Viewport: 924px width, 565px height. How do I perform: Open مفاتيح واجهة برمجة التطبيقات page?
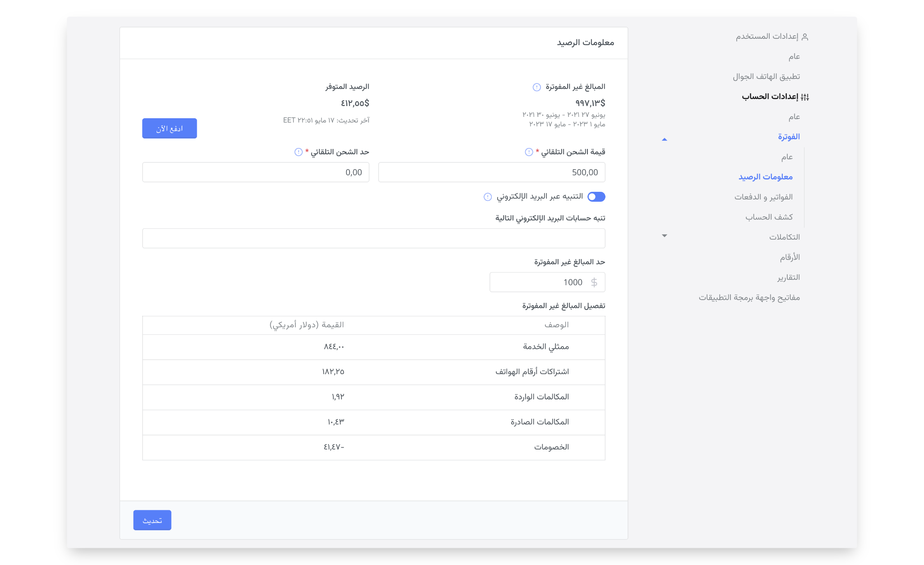[749, 297]
